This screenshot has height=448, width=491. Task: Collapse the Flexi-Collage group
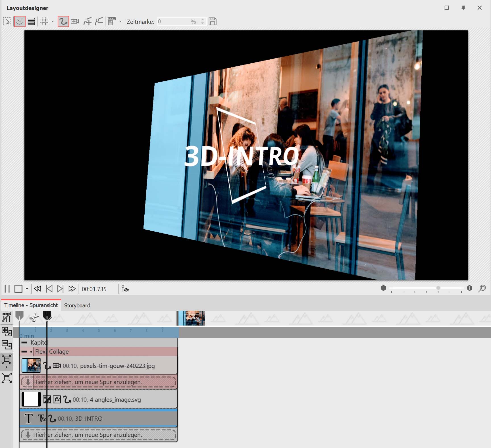24,352
